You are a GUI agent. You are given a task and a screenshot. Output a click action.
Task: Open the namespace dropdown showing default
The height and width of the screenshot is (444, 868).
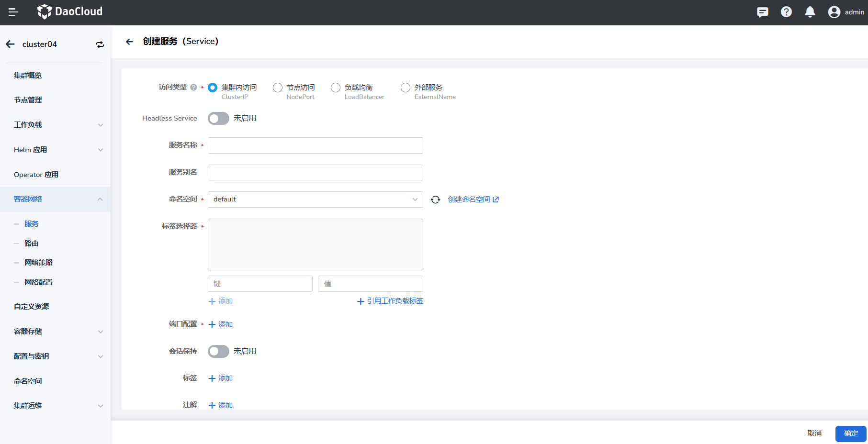coord(315,200)
